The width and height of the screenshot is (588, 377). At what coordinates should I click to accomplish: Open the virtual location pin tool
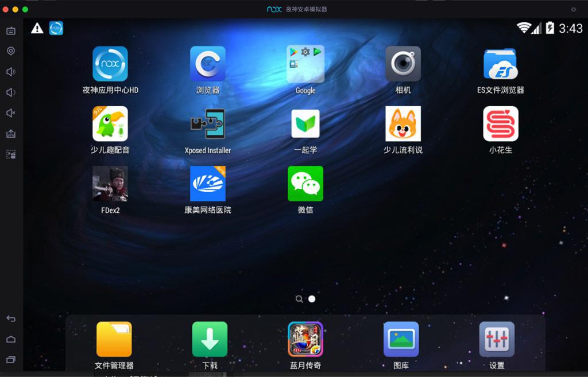click(11, 51)
